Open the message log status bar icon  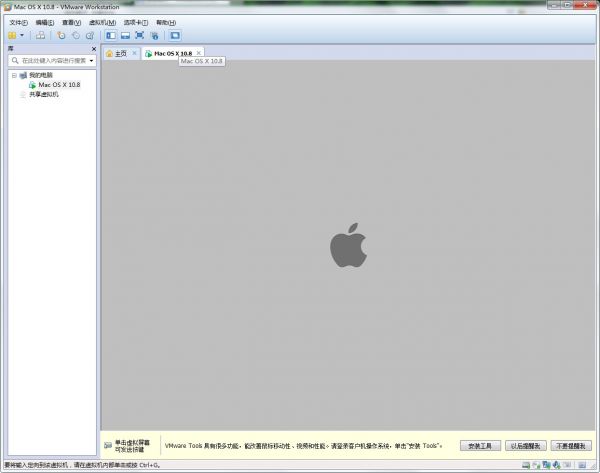[582, 465]
